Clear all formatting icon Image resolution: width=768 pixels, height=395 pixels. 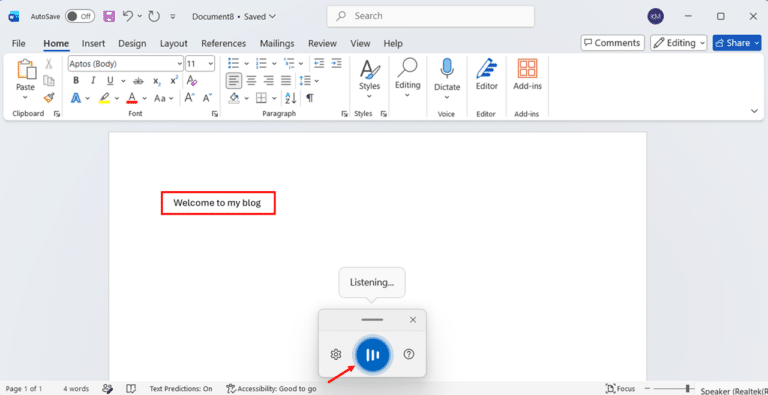tap(192, 81)
